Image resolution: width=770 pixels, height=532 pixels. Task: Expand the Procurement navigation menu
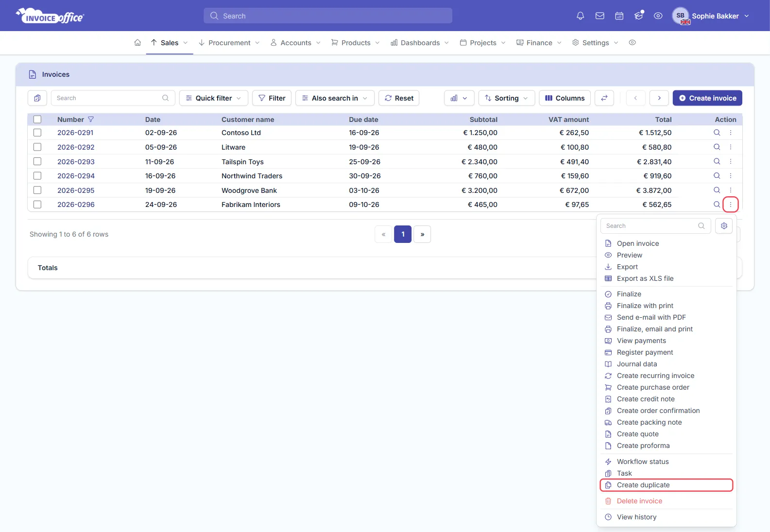point(229,43)
